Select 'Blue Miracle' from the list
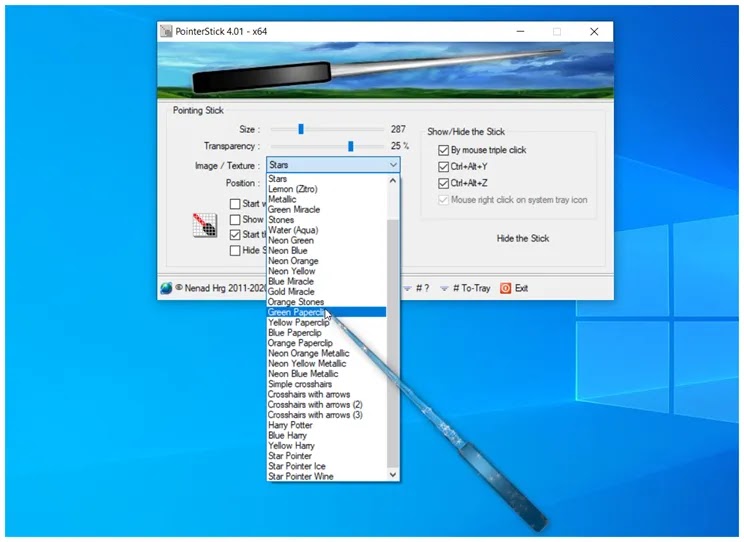Viewport: 744px width, 542px height. (x=326, y=281)
